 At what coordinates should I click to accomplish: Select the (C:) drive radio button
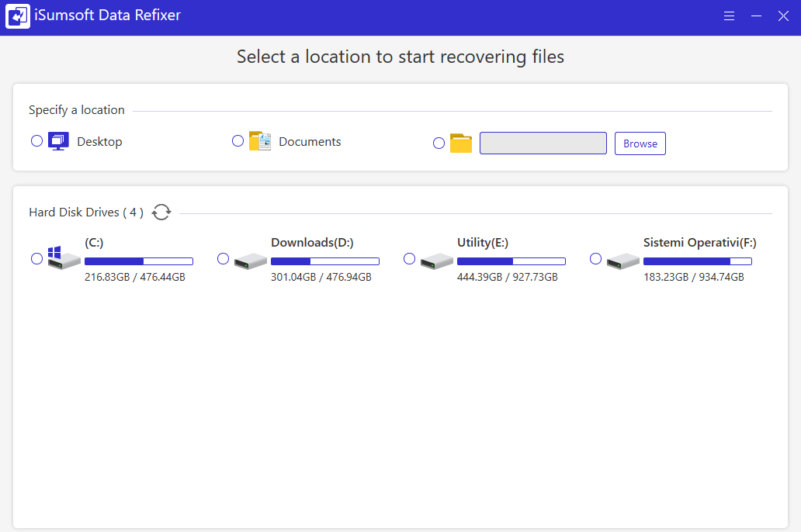coord(36,259)
